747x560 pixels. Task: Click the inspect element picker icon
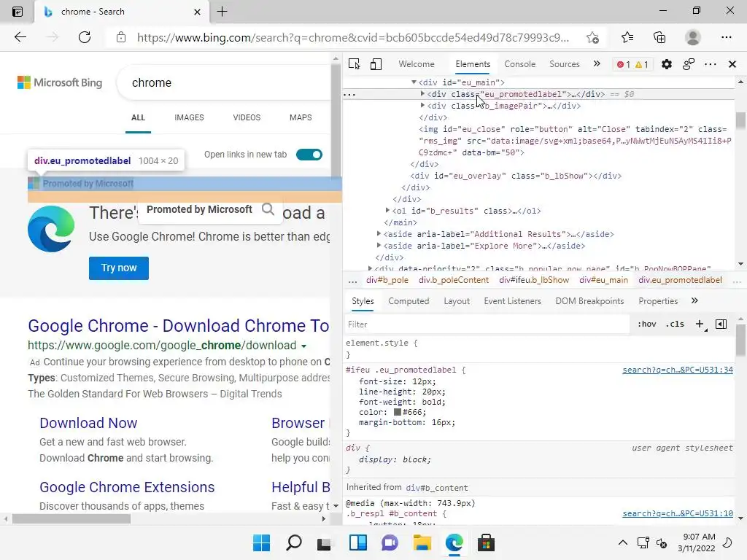coord(354,64)
